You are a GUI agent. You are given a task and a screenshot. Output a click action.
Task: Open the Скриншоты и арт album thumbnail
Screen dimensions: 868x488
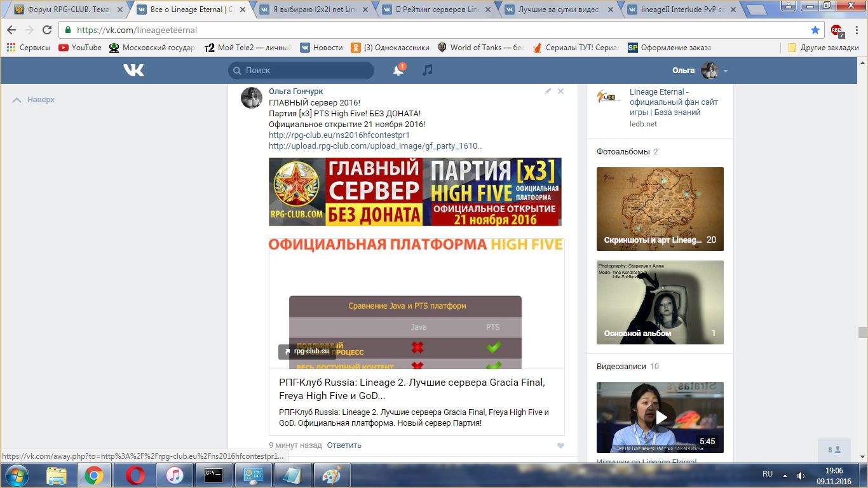(x=660, y=209)
